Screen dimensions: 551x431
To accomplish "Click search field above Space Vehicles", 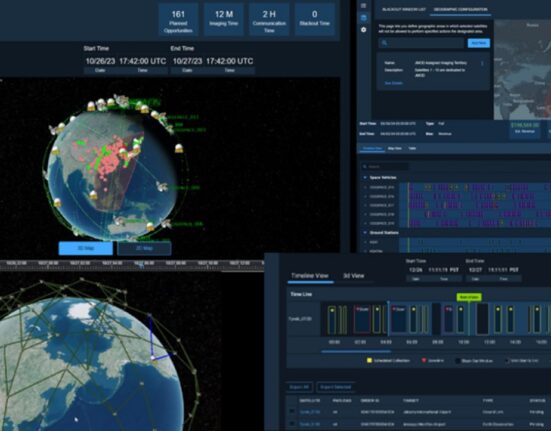I will tap(385, 166).
